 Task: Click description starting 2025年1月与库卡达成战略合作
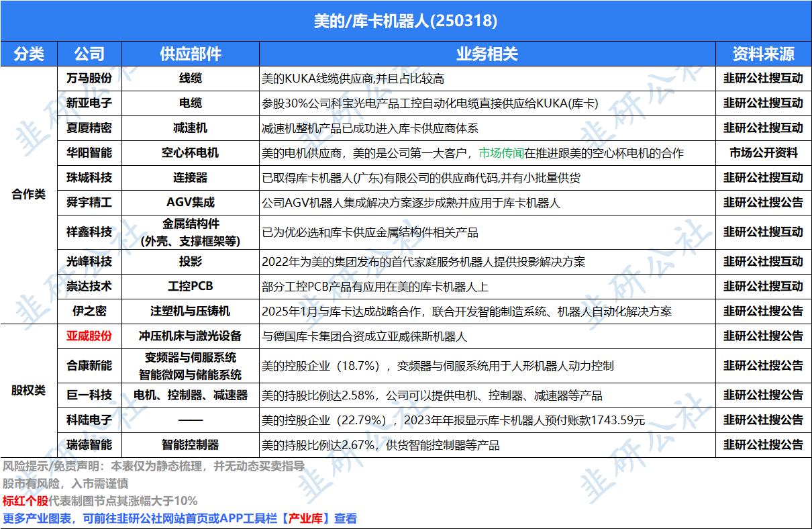(466, 311)
